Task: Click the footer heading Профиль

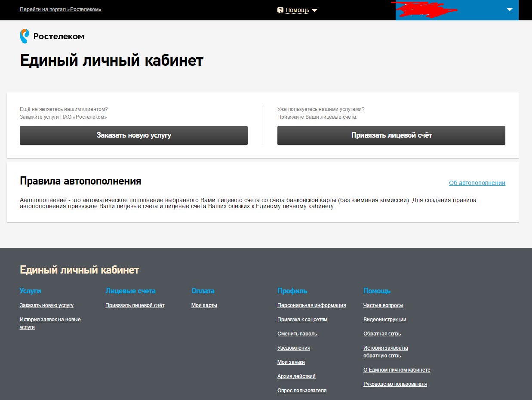Action: pyautogui.click(x=292, y=291)
